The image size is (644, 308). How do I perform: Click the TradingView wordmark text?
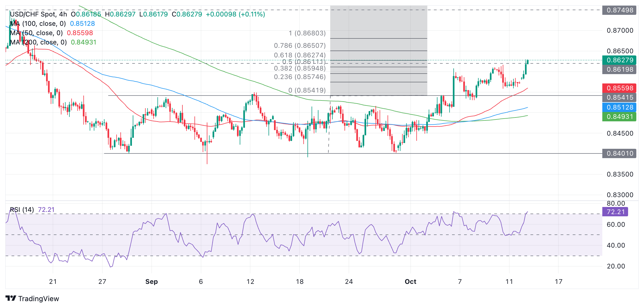click(x=39, y=299)
